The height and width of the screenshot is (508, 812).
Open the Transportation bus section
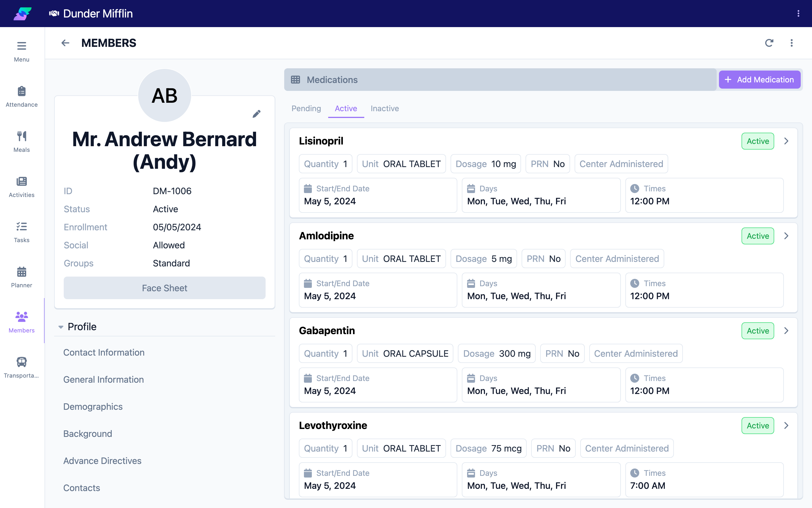click(21, 367)
